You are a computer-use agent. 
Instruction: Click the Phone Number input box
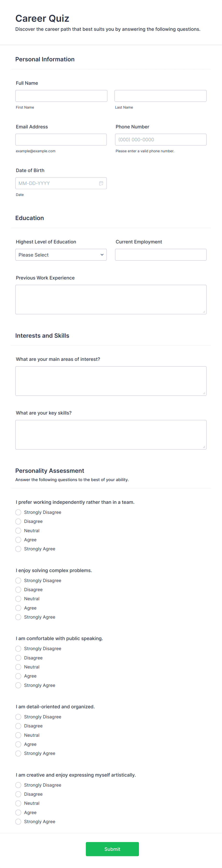pos(160,139)
